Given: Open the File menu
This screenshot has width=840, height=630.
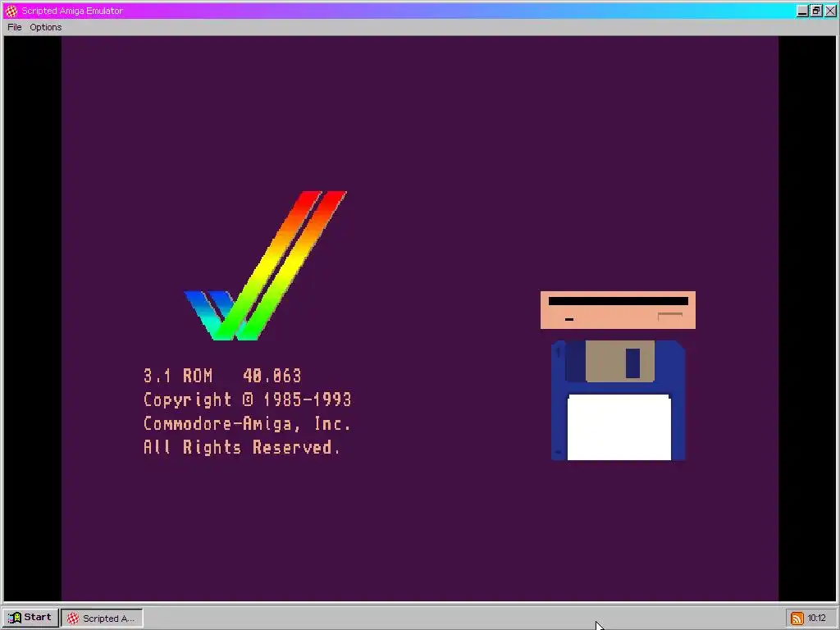Looking at the screenshot, I should point(15,27).
